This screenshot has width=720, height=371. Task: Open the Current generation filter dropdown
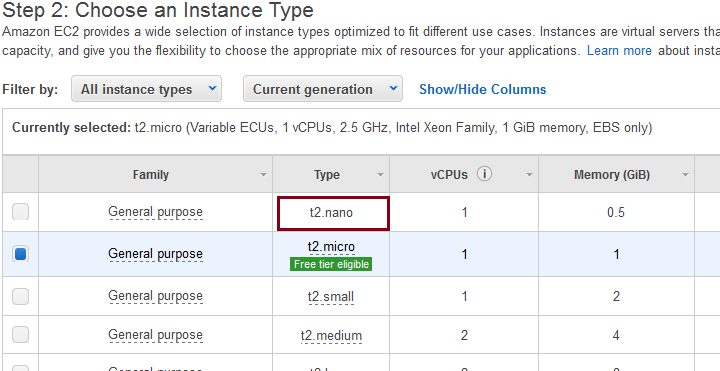click(323, 89)
